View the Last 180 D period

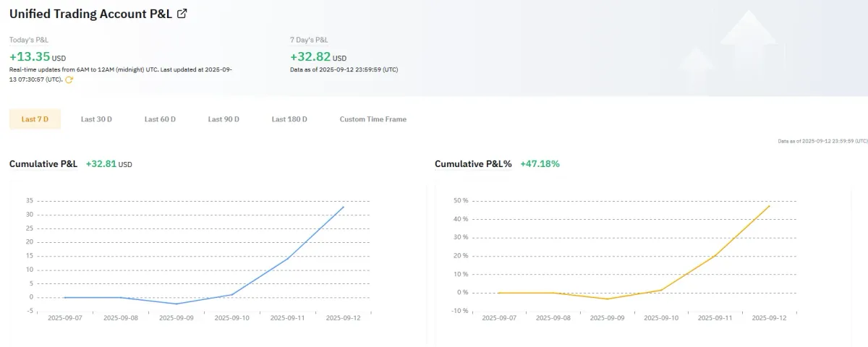coord(289,119)
